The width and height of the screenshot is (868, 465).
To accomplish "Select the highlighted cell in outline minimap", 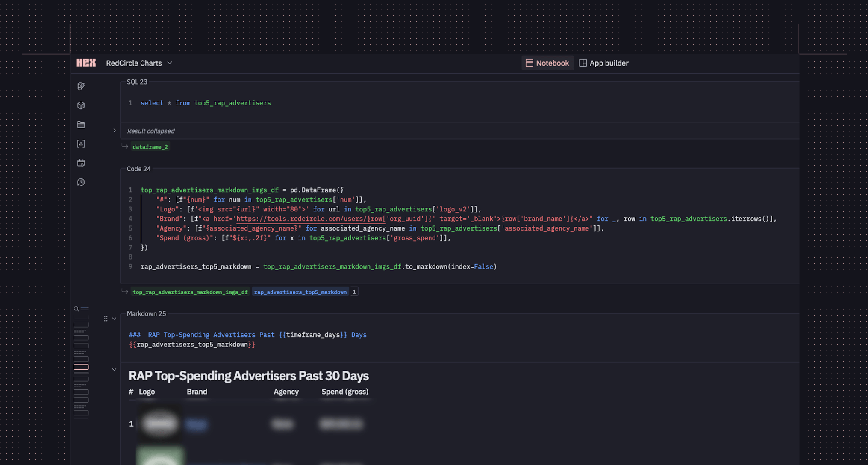I will [81, 367].
